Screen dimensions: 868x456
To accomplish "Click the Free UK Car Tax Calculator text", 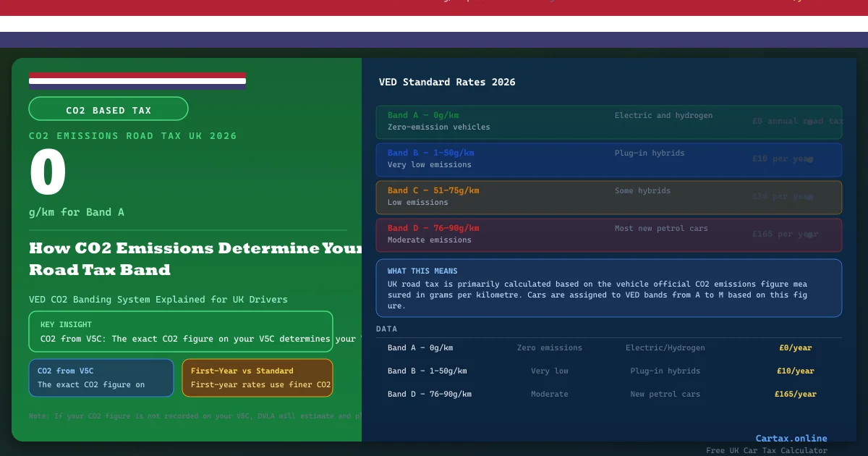I will pyautogui.click(x=766, y=450).
